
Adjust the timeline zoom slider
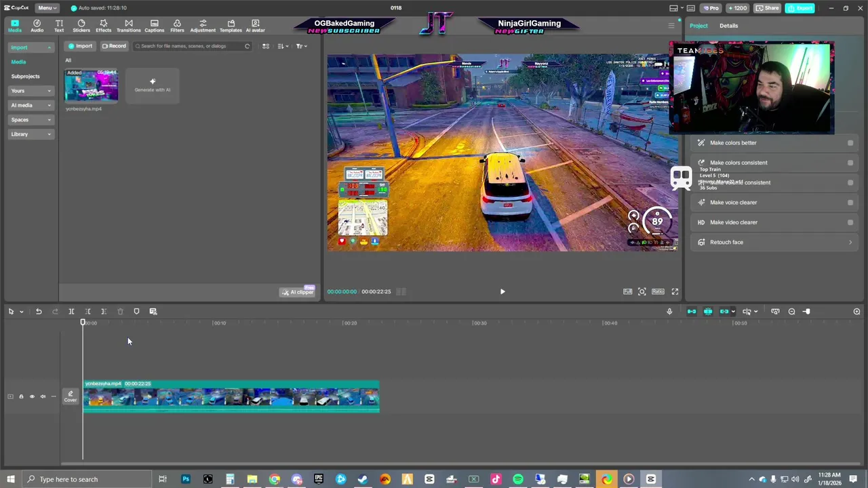(x=806, y=311)
